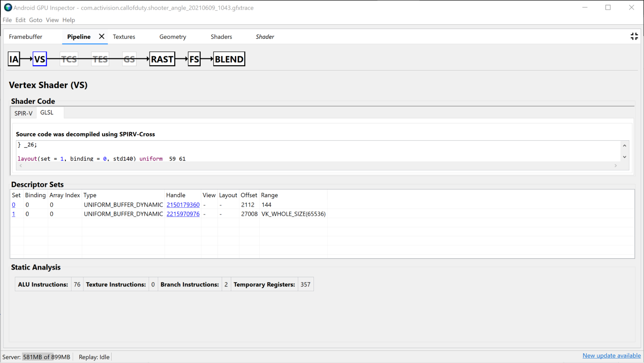Select the FS pipeline stage icon
The width and height of the screenshot is (644, 363).
194,59
